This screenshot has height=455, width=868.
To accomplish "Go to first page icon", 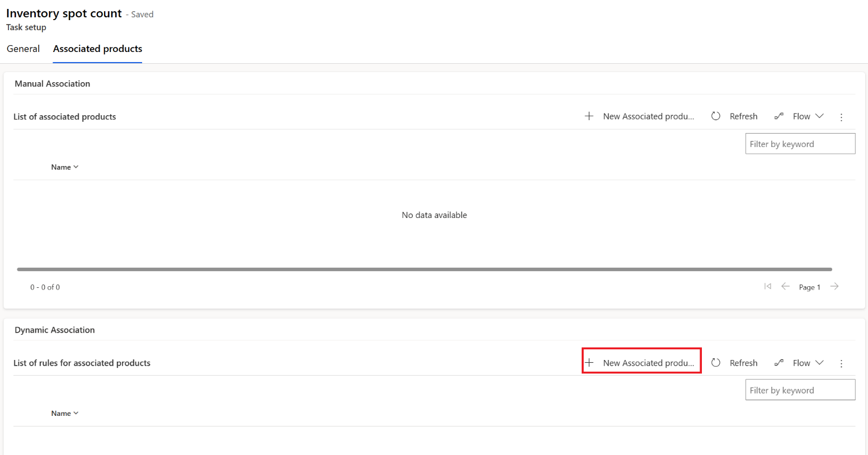I will pyautogui.click(x=768, y=286).
